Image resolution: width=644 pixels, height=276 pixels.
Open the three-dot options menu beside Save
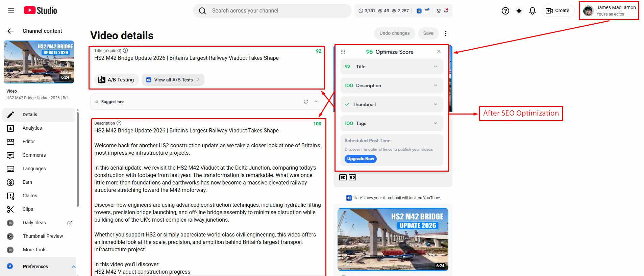pos(446,33)
